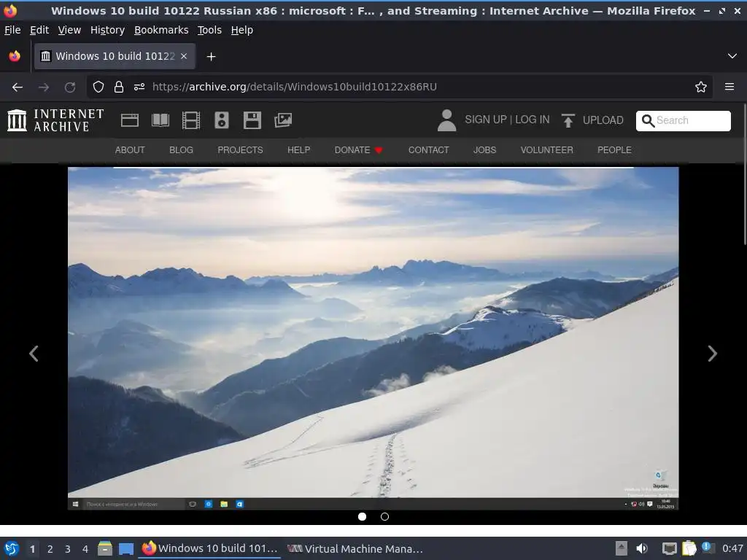
Task: Open the Images icon
Action: point(283,120)
